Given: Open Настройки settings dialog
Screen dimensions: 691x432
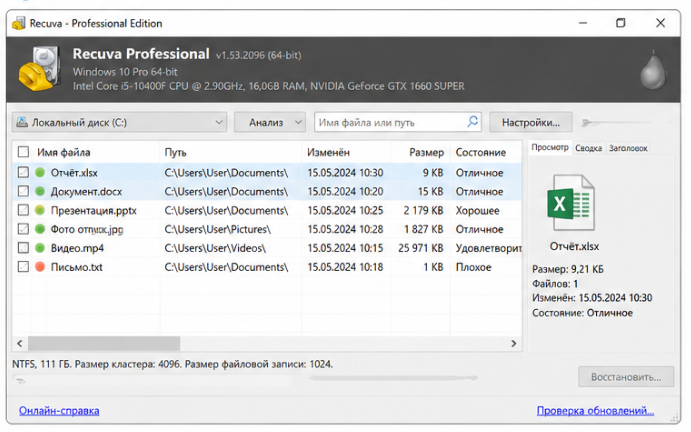Looking at the screenshot, I should coord(531,122).
